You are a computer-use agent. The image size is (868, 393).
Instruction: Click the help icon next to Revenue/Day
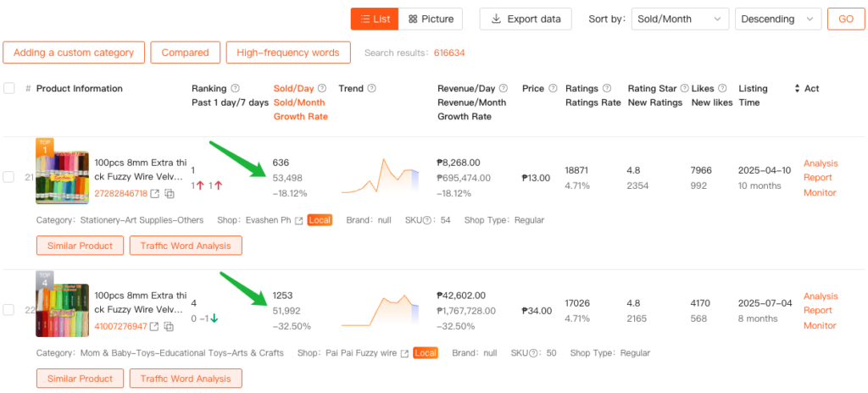point(504,89)
